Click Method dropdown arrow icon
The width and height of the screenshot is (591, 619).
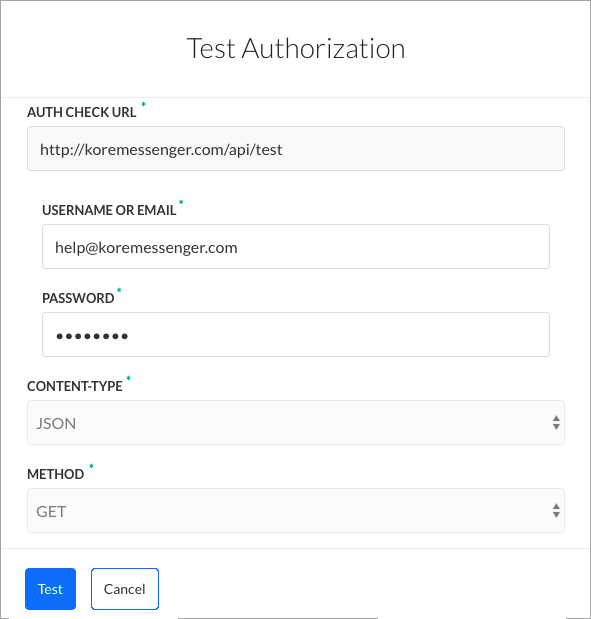coord(556,510)
